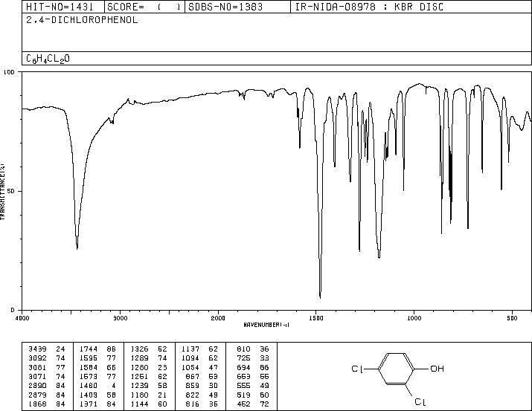Select the IR-NIDA-08978 : KBR DISC label
This screenshot has width=532, height=411.
click(x=369, y=7)
